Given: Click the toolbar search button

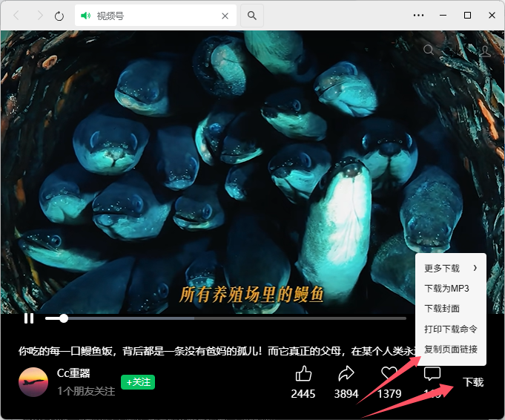Looking at the screenshot, I should click(252, 16).
